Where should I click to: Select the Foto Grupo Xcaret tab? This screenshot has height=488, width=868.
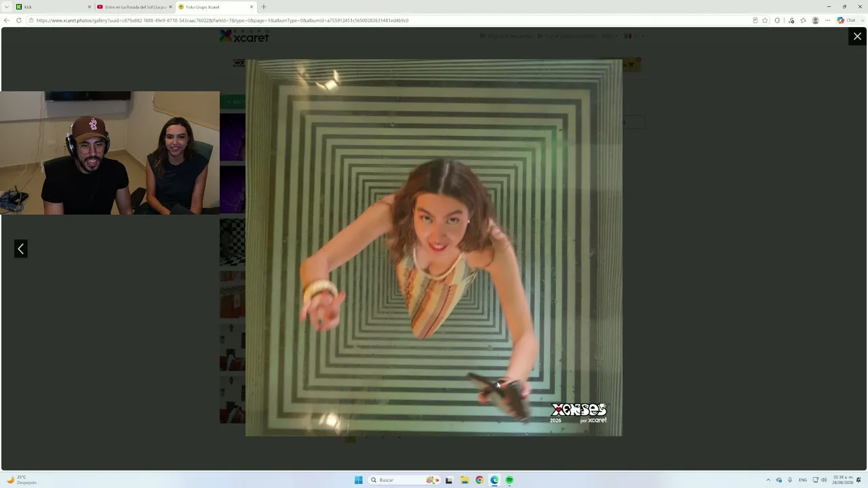pyautogui.click(x=215, y=7)
